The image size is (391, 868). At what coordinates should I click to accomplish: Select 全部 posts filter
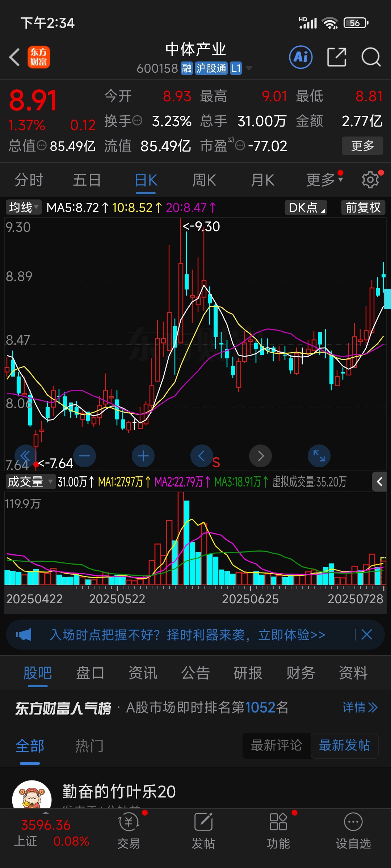point(30,746)
